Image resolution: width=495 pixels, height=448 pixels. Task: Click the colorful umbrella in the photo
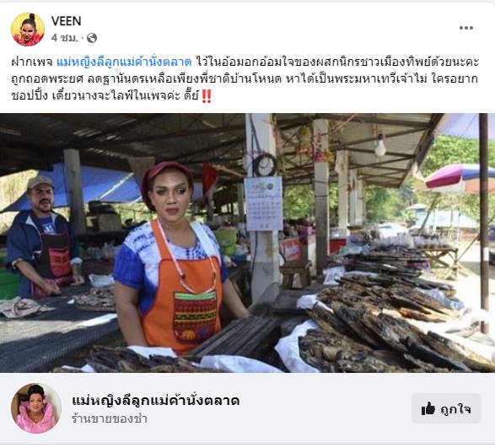pos(459,177)
